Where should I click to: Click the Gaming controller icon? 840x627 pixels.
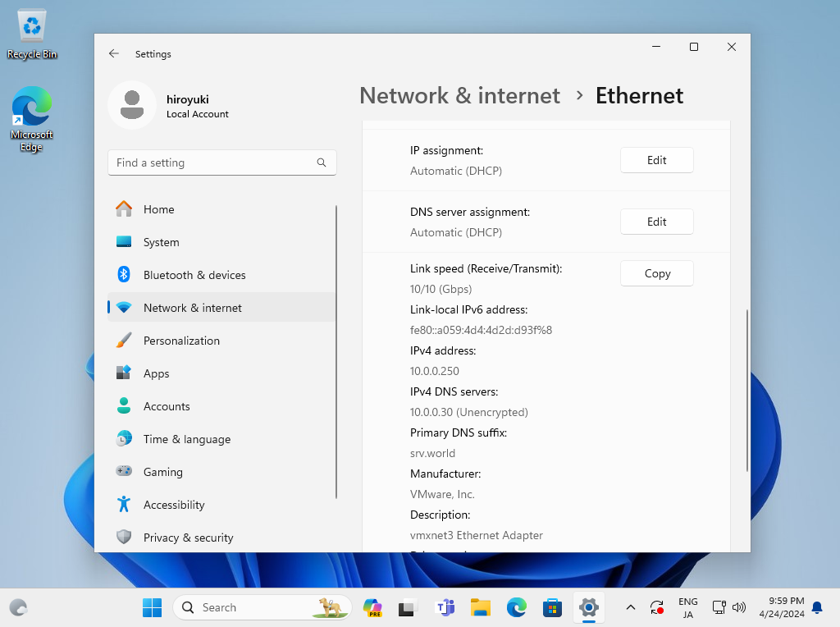click(x=124, y=472)
